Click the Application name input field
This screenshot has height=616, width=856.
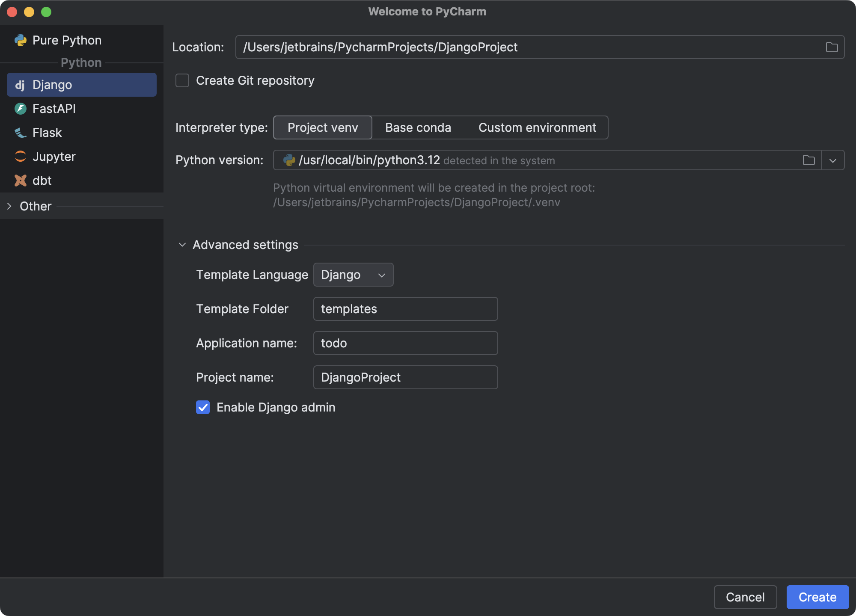click(405, 343)
